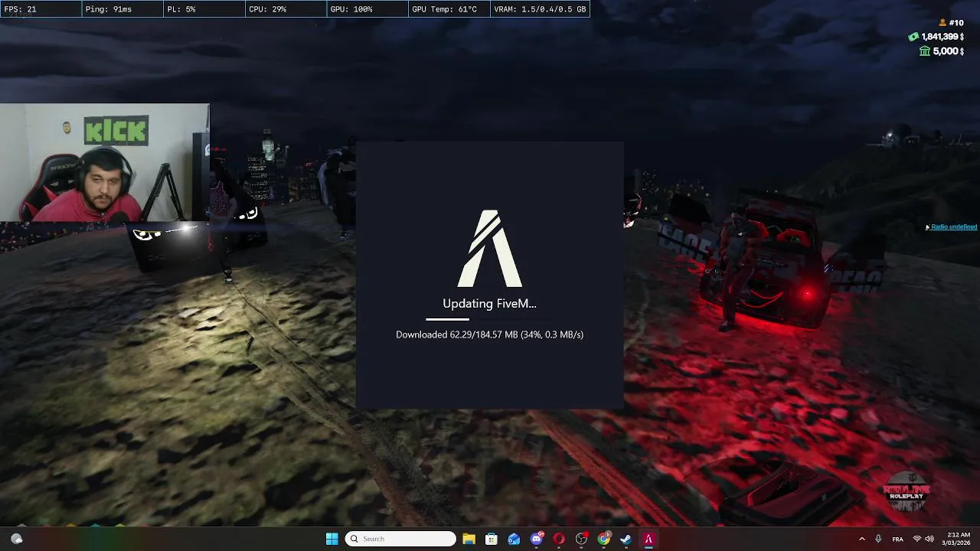Open Steam from the taskbar
980x551 pixels.
pyautogui.click(x=626, y=539)
